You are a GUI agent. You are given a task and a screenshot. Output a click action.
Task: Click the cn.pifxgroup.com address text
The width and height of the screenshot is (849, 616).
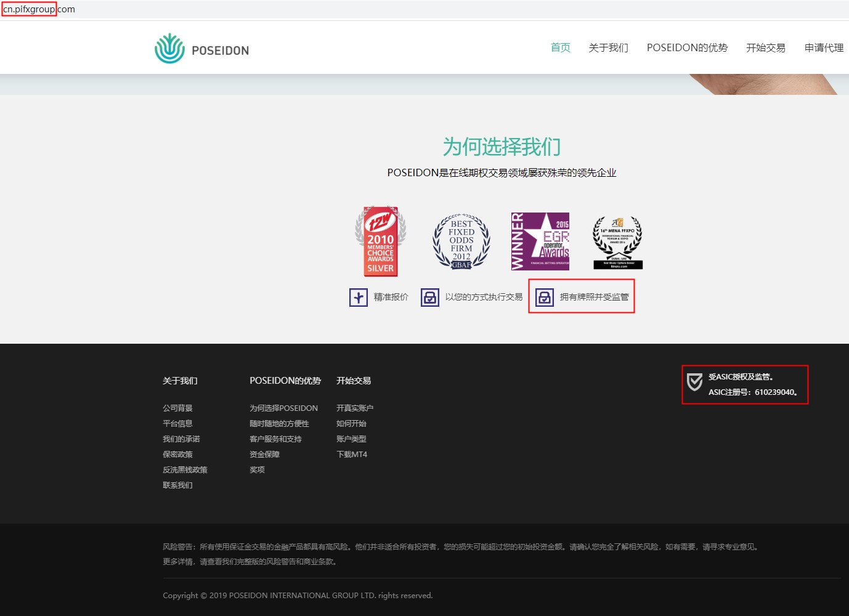(39, 9)
